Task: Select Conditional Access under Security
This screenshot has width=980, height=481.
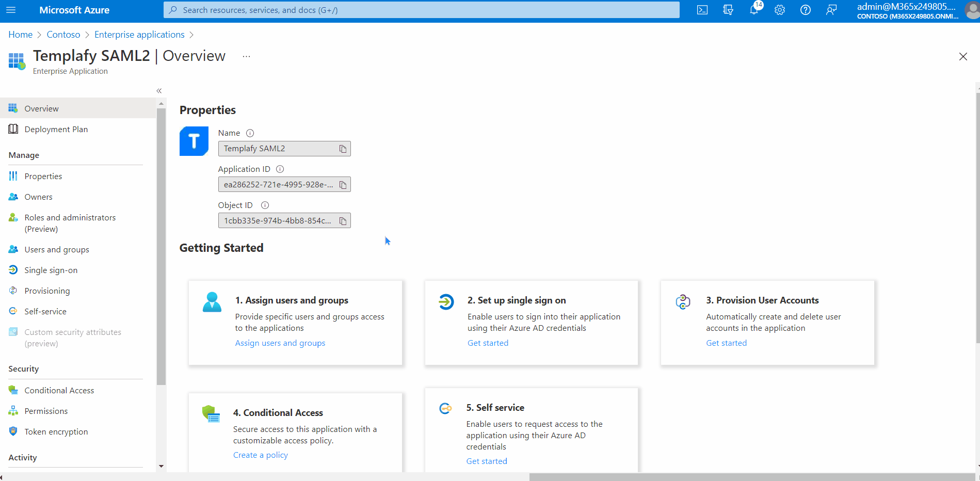Action: click(59, 390)
